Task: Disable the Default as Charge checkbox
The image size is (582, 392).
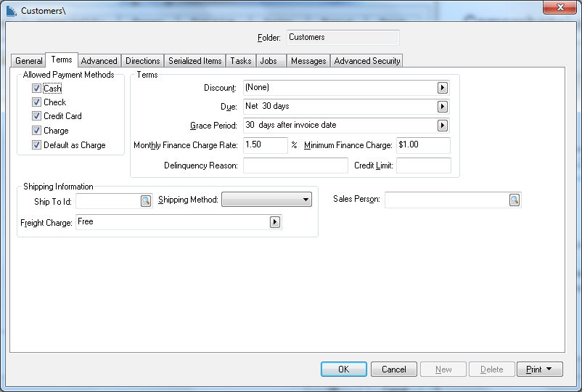Action: pyautogui.click(x=36, y=145)
